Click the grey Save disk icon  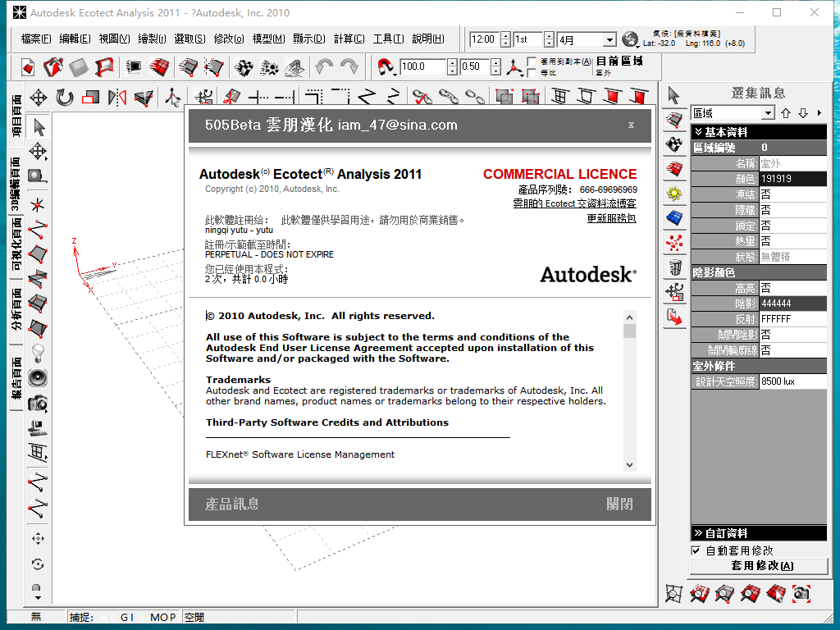[x=79, y=67]
